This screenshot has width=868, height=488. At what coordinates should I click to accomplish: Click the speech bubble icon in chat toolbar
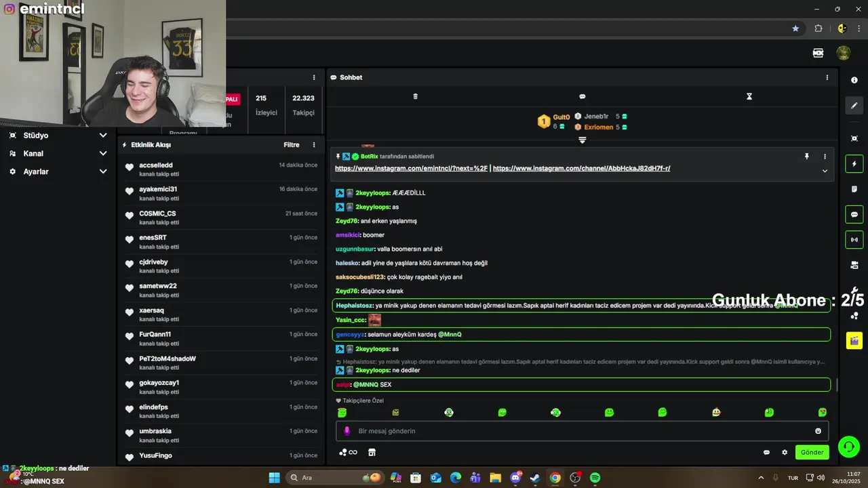pyautogui.click(x=582, y=96)
